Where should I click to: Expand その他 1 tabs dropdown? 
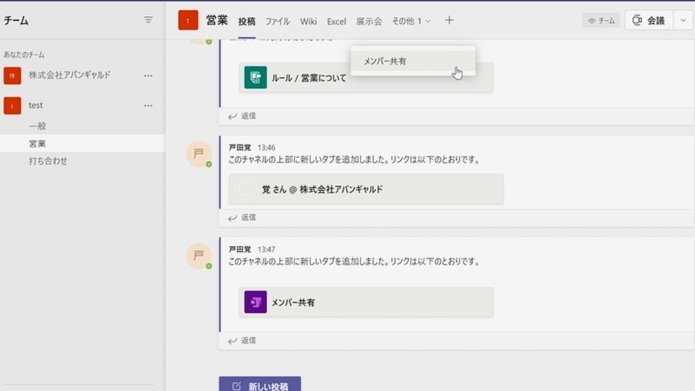point(411,21)
